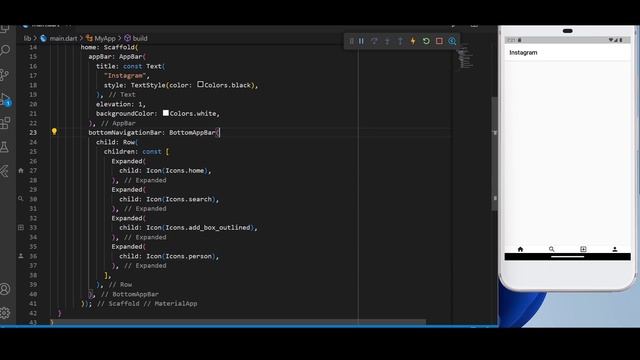Click 'backgroundColor:' on line 21
This screenshot has height=360, width=640.
point(127,113)
